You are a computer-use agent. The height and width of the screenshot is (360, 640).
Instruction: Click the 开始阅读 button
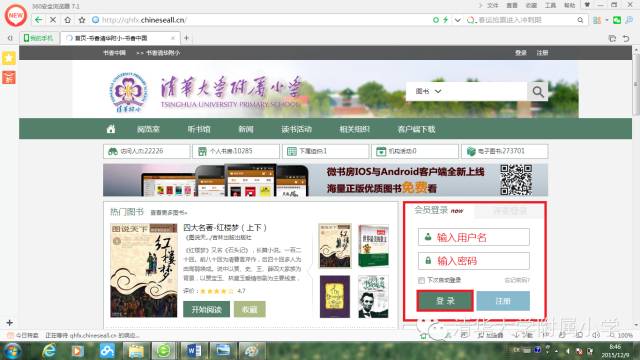207,309
